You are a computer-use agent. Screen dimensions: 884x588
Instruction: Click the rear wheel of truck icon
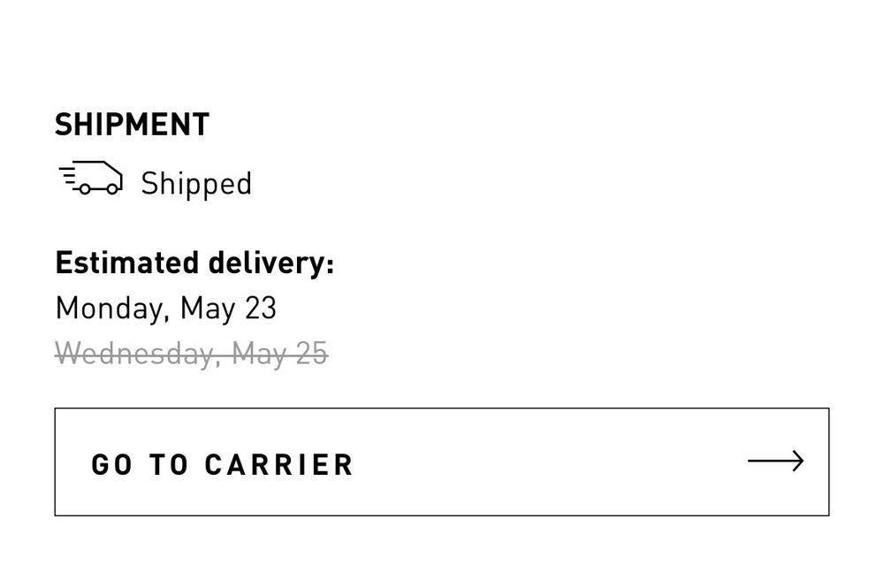coord(85,189)
